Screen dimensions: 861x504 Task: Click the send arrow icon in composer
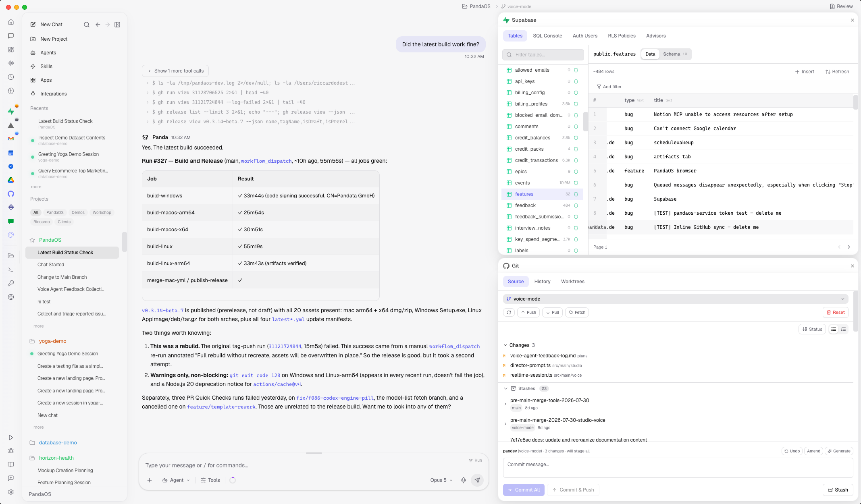click(x=477, y=480)
